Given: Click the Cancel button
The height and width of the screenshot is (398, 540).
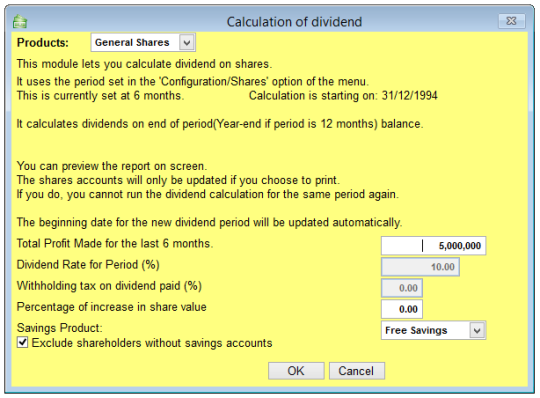Looking at the screenshot, I should click(356, 371).
